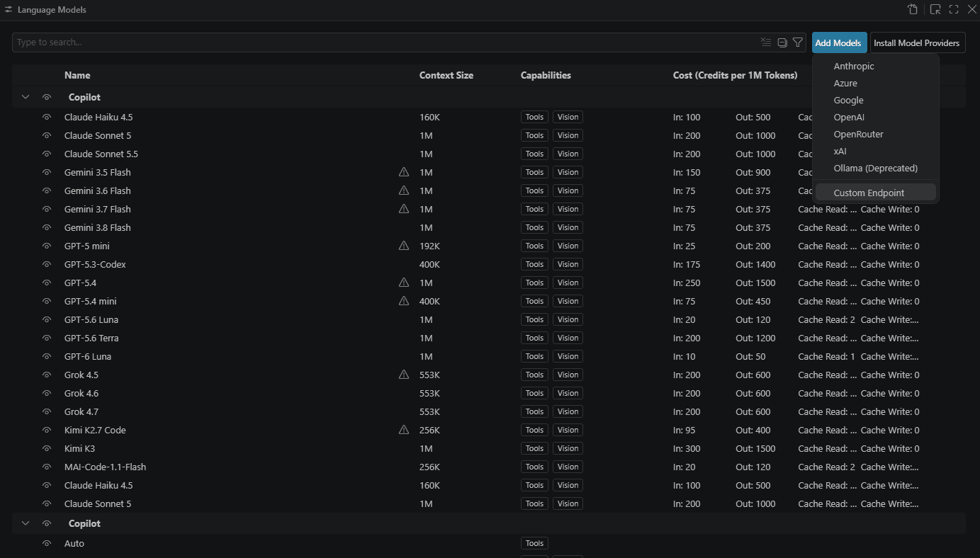Click the Out: 50 cost value
This screenshot has width=980, height=558.
[750, 356]
